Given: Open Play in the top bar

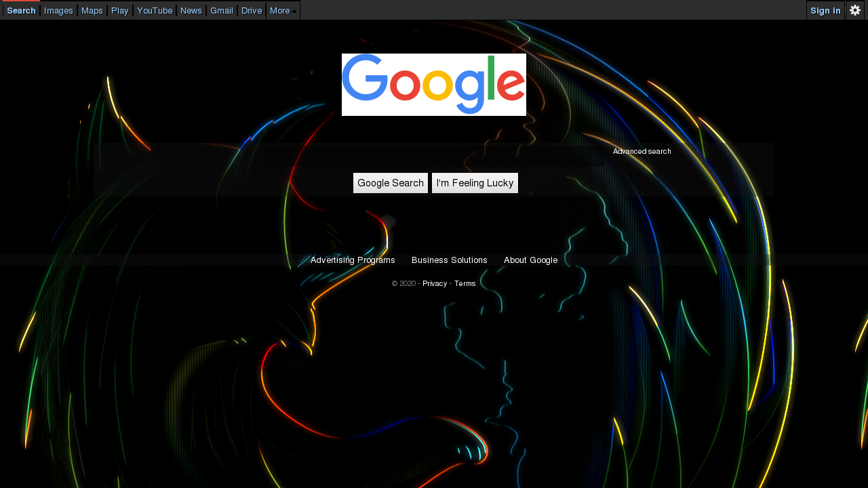Looking at the screenshot, I should pos(120,10).
